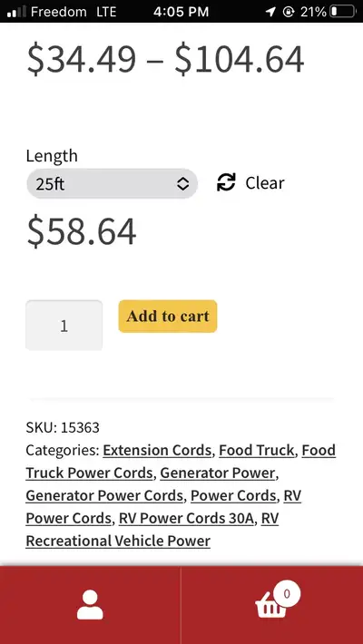
Task: Open the Food Truck category link
Action: pos(257,450)
